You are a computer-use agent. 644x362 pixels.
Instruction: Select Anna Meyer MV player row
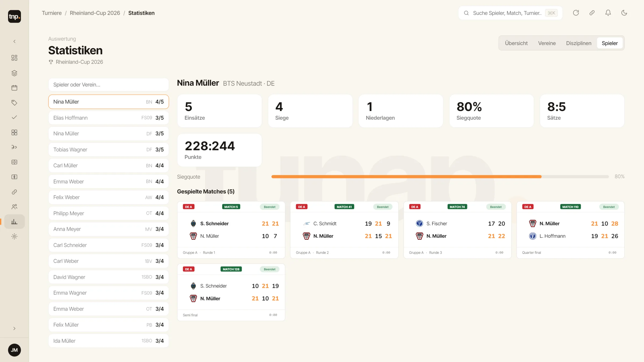[x=109, y=229]
